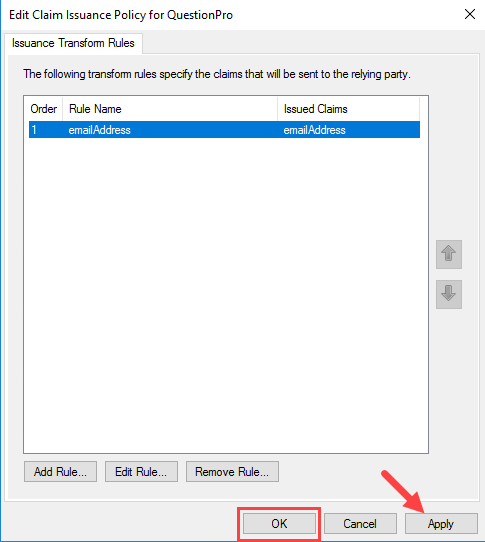Sort by the Order column header
This screenshot has height=542, width=485.
44,109
